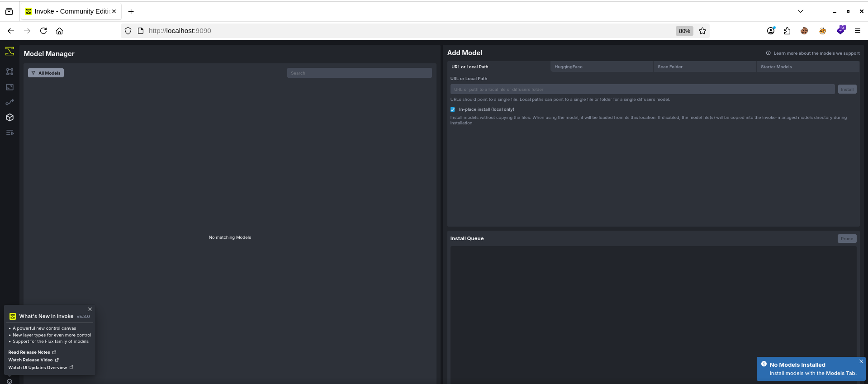Screen dimensions: 868x384
Task: Open the browser hamburger application menu
Action: (x=858, y=31)
